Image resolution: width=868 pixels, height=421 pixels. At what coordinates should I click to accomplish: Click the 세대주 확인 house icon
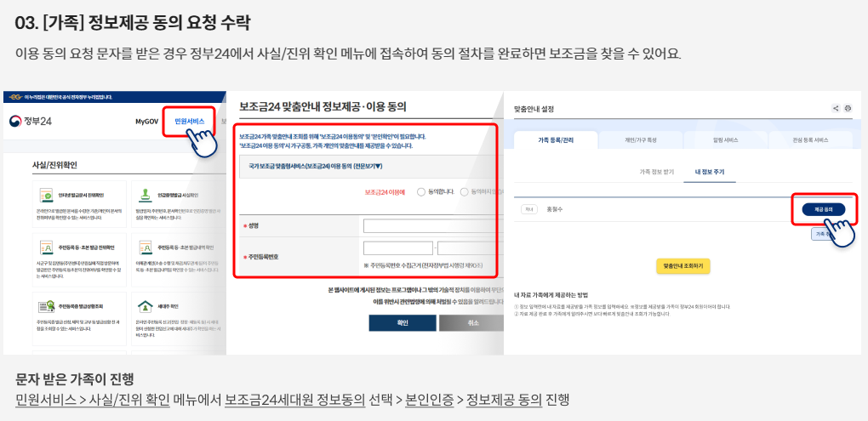point(145,306)
